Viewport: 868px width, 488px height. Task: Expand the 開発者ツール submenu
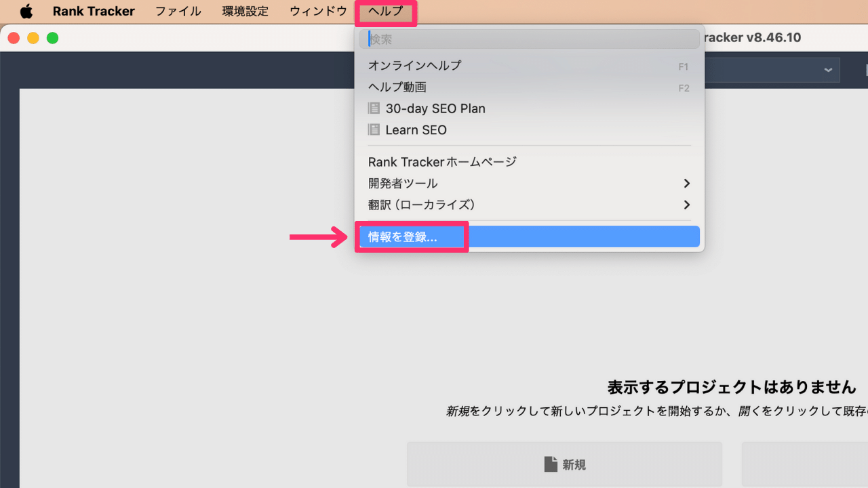click(x=529, y=184)
